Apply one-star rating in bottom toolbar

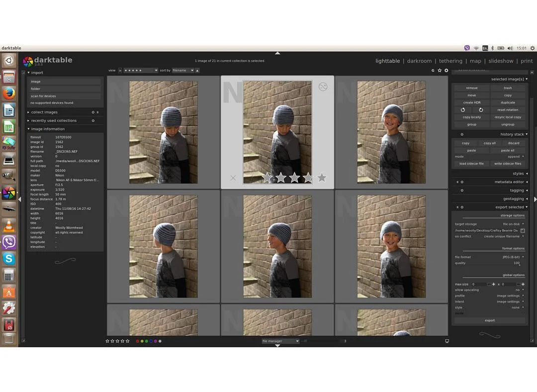click(107, 341)
